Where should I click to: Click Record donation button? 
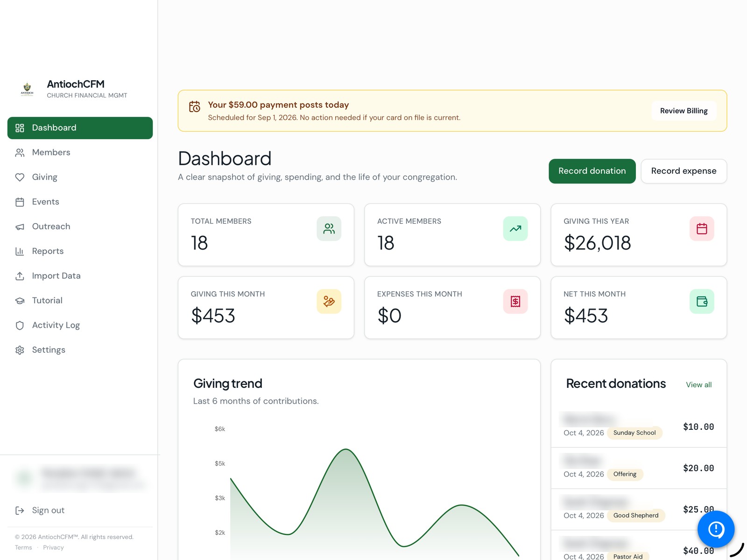pyautogui.click(x=592, y=171)
